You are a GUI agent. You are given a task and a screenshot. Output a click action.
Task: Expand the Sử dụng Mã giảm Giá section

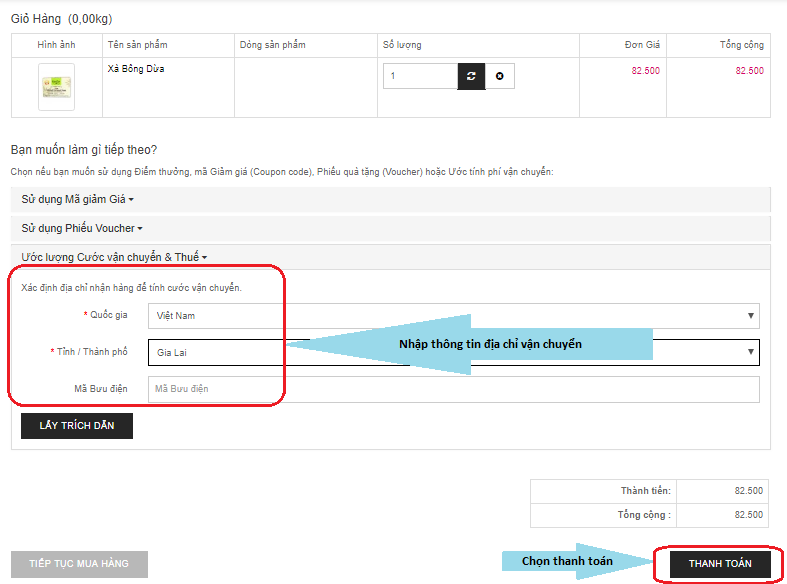tap(78, 199)
